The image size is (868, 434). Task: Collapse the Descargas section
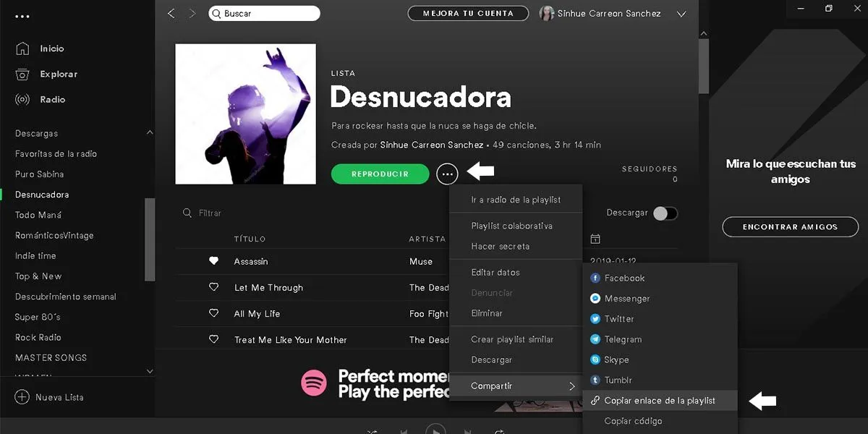tap(150, 132)
